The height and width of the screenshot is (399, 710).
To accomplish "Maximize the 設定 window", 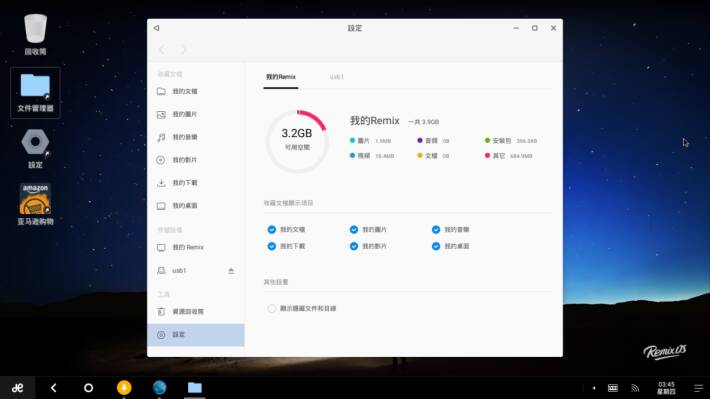I will click(x=535, y=28).
